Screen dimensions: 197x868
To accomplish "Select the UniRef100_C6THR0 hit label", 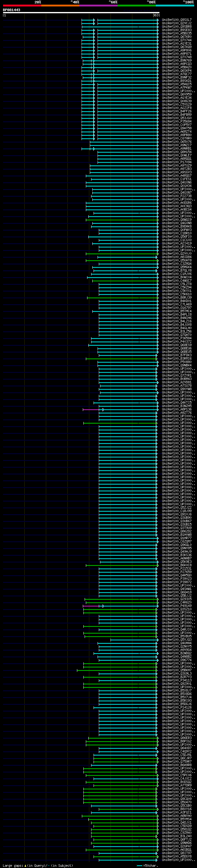I will point(176,139).
